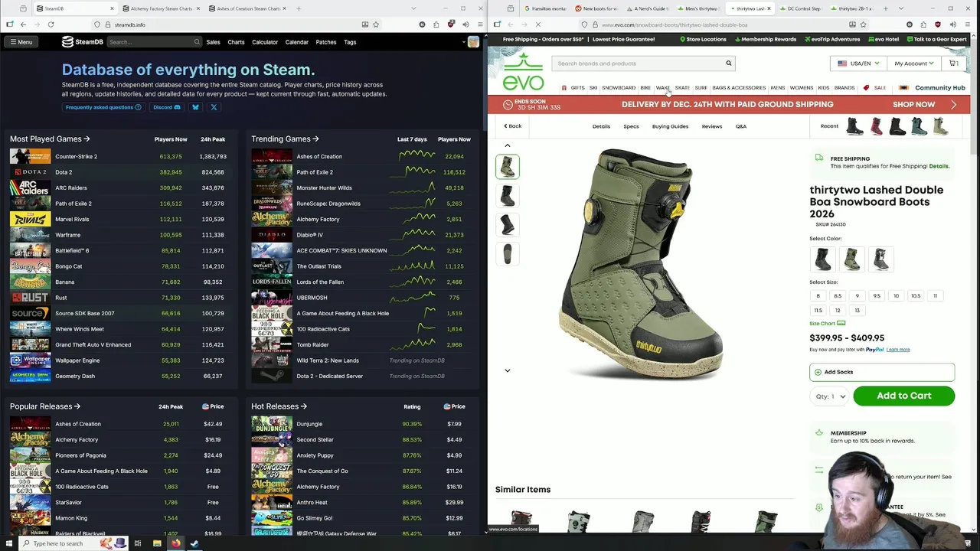
Task: Click the Add Socks button
Action: [x=882, y=372]
